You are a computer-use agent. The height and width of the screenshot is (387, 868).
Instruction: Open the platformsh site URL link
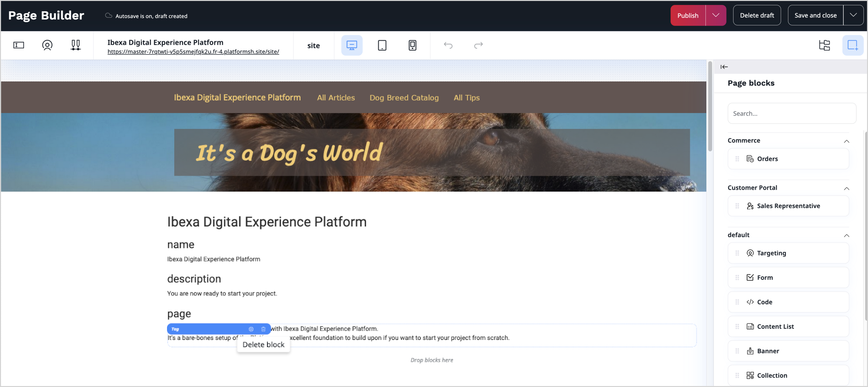coord(193,51)
